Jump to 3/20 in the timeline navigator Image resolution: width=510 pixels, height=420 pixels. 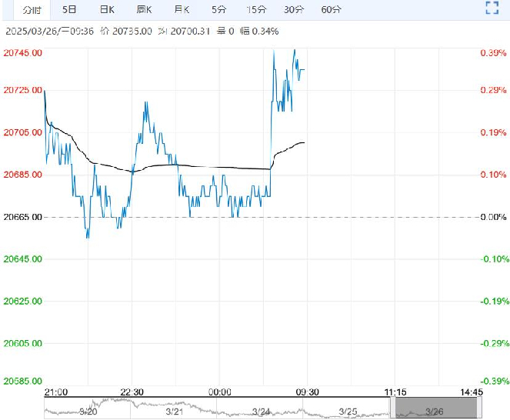88,412
